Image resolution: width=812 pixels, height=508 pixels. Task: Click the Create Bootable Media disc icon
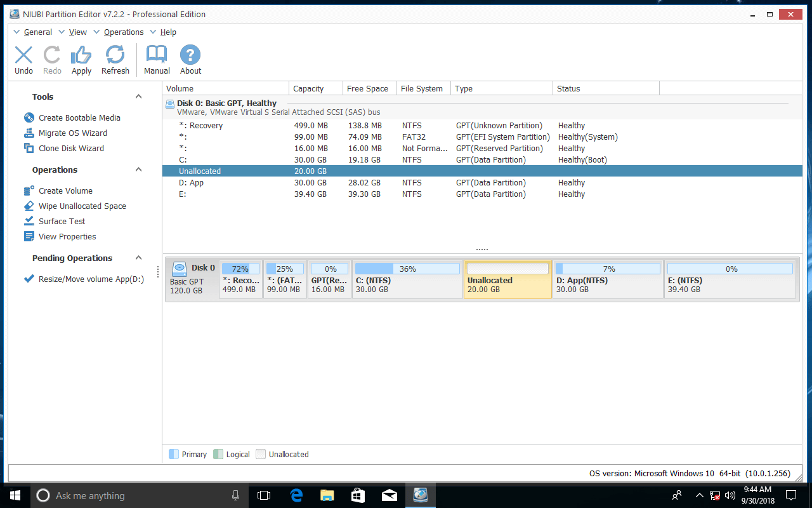(29, 117)
